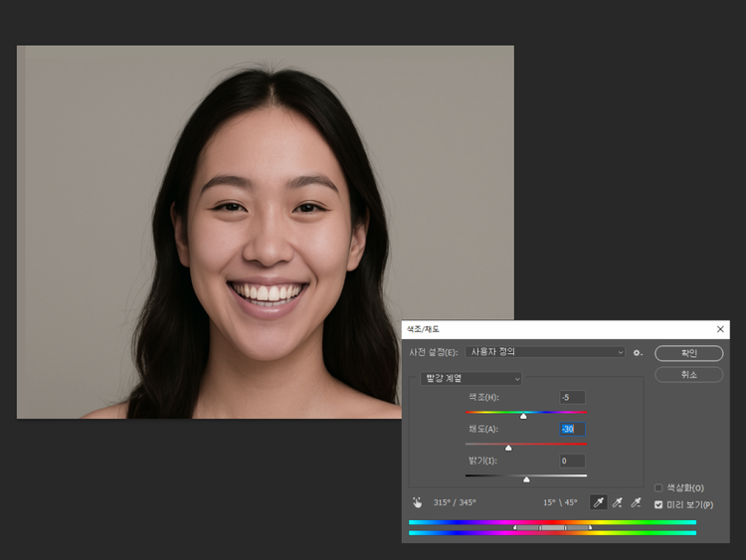Toggle the 미리 보기 preview checkbox
The image size is (746, 560).
[658, 504]
